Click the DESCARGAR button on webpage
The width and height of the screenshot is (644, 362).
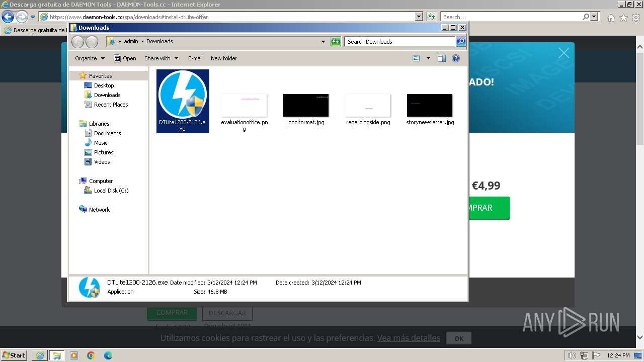coord(227,313)
